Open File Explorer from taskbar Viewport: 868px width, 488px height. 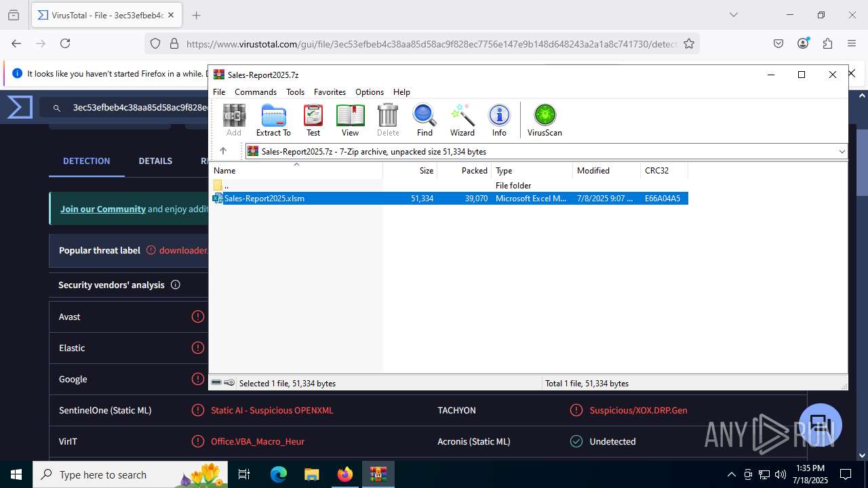click(x=311, y=474)
